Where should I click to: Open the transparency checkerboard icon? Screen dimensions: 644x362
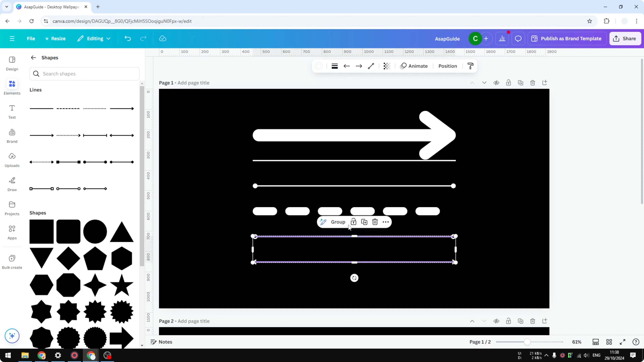pos(387,66)
